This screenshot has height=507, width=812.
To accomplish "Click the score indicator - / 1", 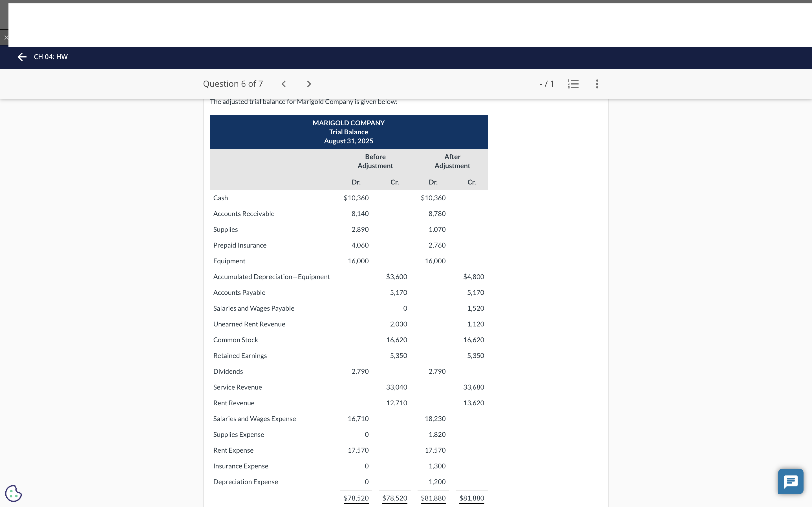I will coord(547,84).
